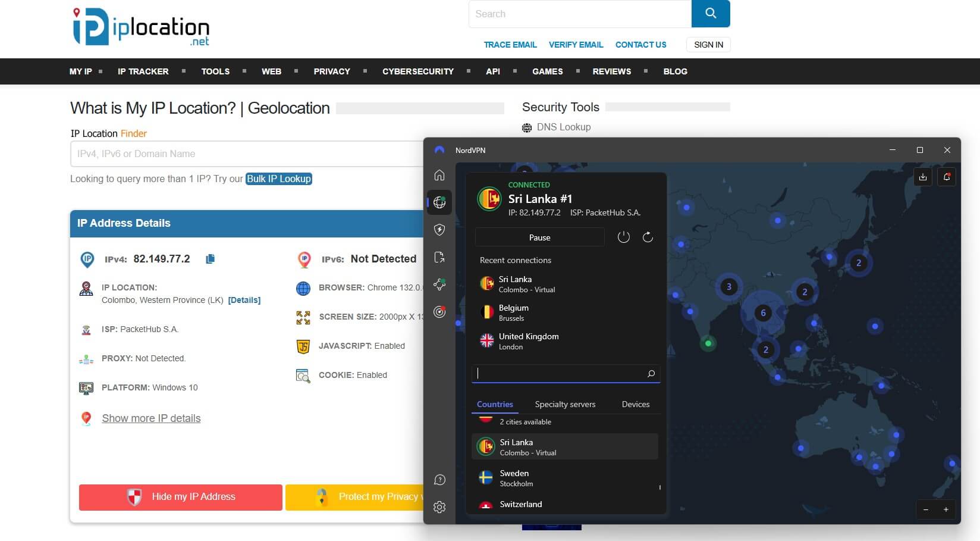Viewport: 980px width, 541px height.
Task: Open IP TRACKER menu item
Action: click(143, 71)
